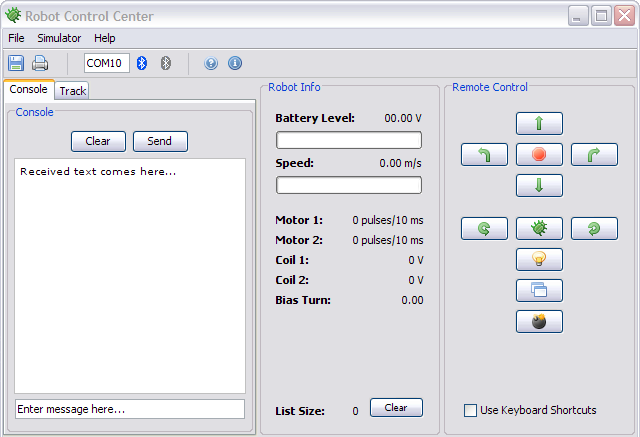The height and width of the screenshot is (437, 640).
Task: Connect using the blue Bluetooth icon
Action: point(142,63)
